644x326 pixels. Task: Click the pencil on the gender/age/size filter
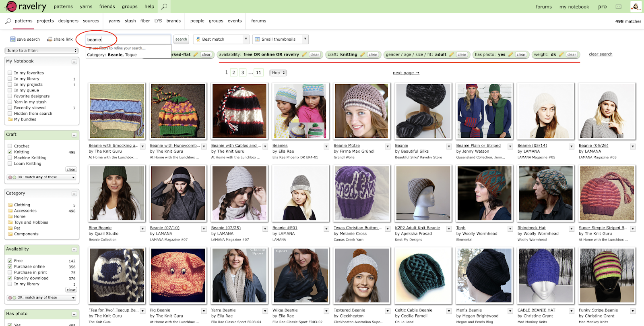tap(452, 54)
